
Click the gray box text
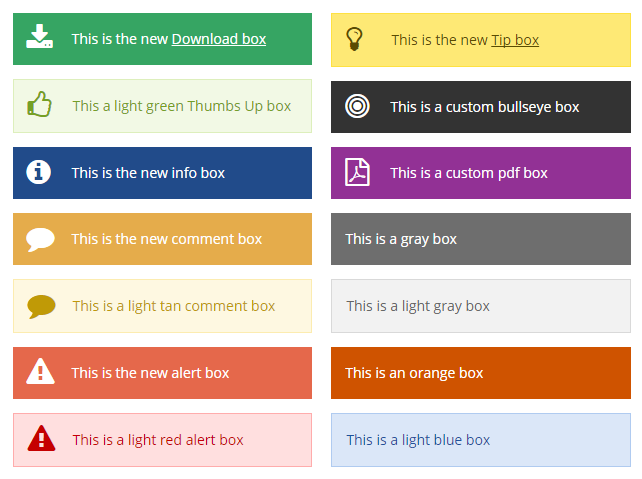[x=401, y=239]
